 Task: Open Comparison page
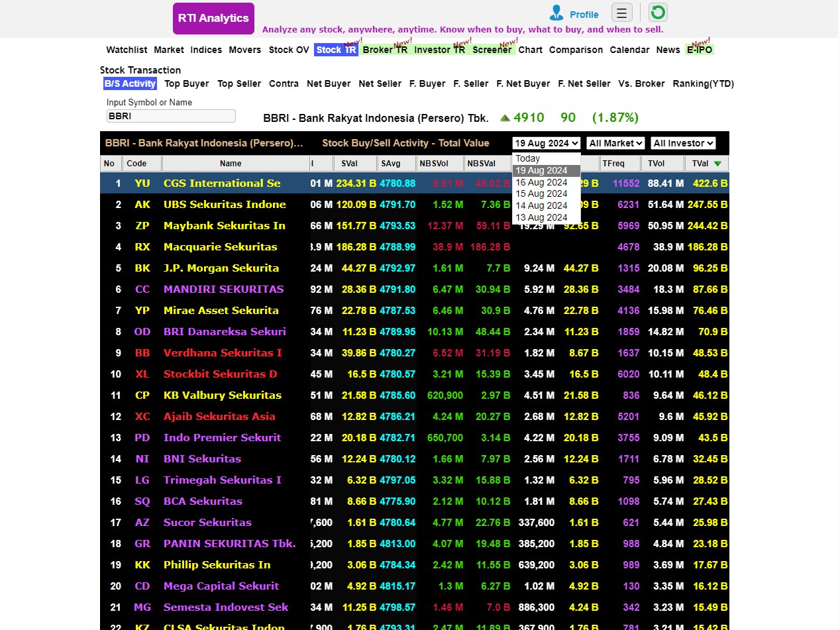(x=576, y=50)
